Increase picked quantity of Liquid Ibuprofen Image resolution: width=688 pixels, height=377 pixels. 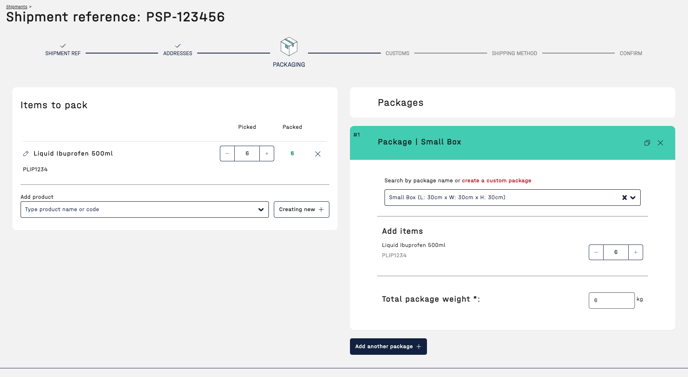(x=267, y=154)
